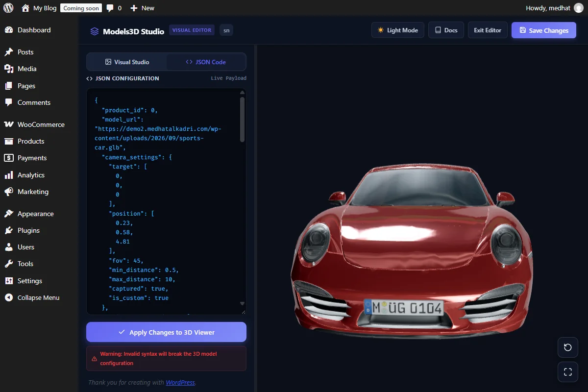
Task: Click the "min_distance": 0.5 line
Action: 144,270
